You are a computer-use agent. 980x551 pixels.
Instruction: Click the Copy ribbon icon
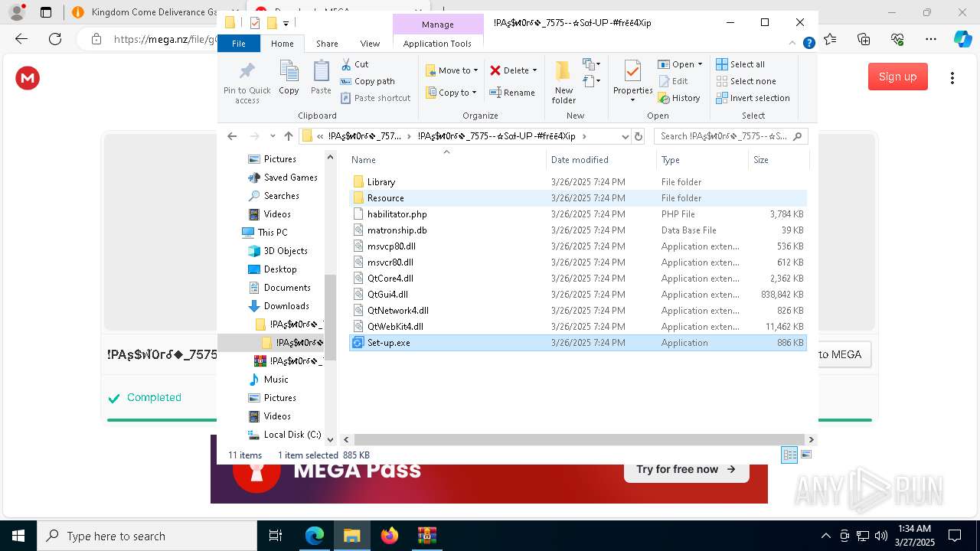[289, 77]
